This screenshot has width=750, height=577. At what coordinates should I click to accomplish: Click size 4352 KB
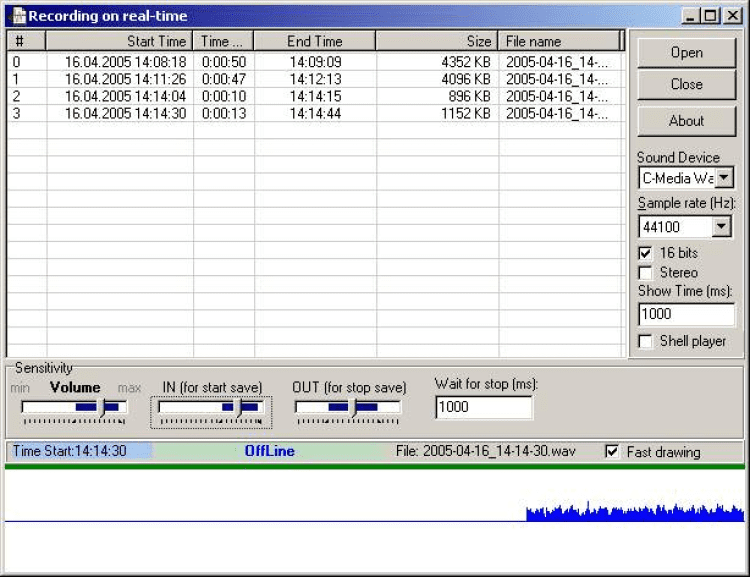point(466,62)
